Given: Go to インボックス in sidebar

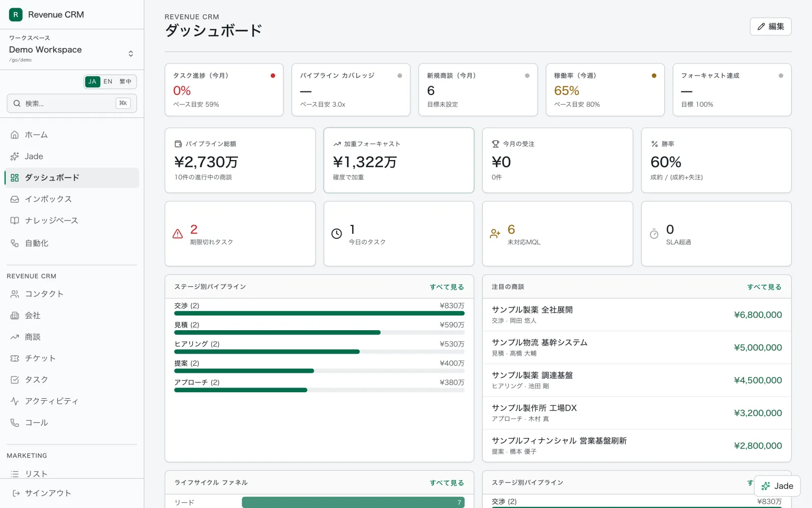Looking at the screenshot, I should (x=72, y=199).
